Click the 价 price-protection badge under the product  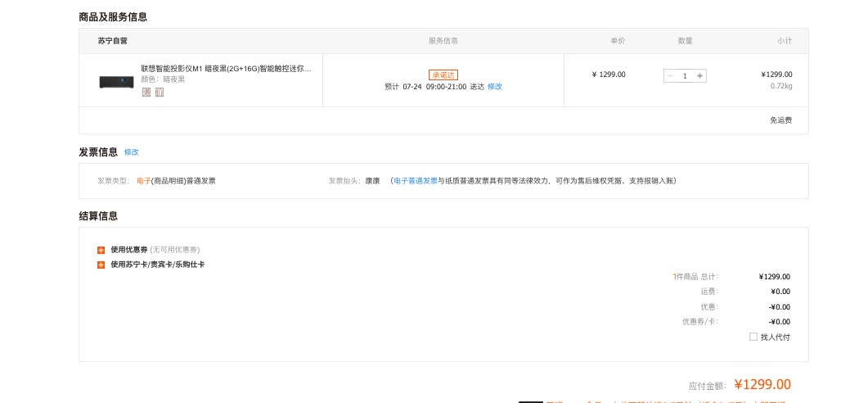point(160,93)
